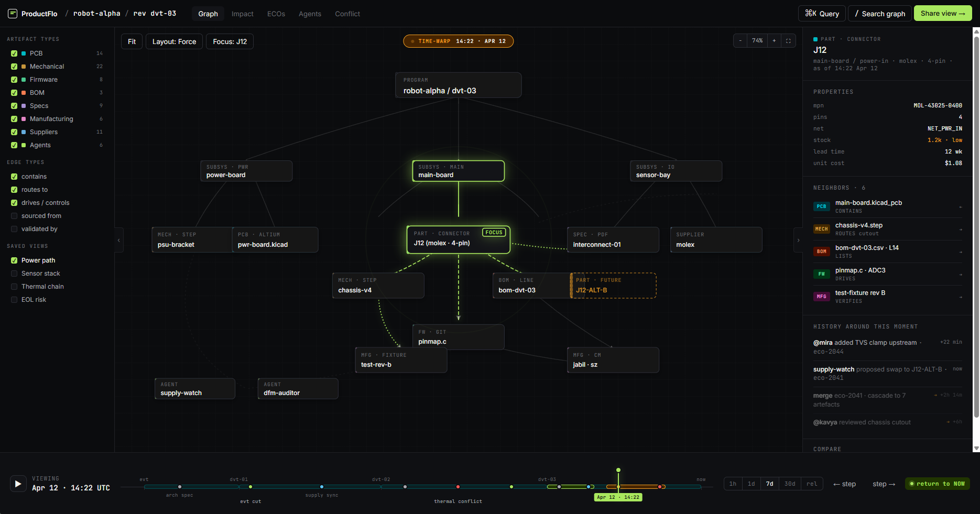Expand the COMPARE section in right panel
This screenshot has width=980, height=514.
pos(827,449)
